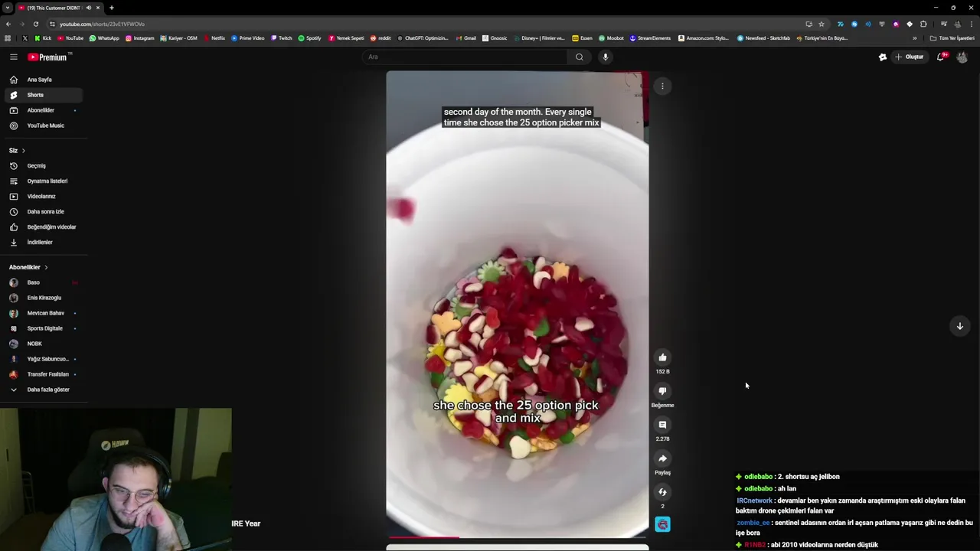Screen dimensions: 980x551
Task: Open Transfer Fısıltıları channel
Action: [x=43, y=374]
